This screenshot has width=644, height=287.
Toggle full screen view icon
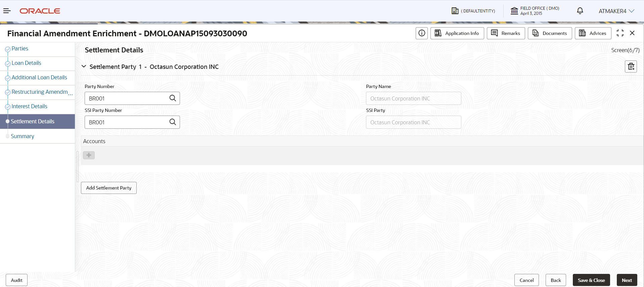coord(620,33)
